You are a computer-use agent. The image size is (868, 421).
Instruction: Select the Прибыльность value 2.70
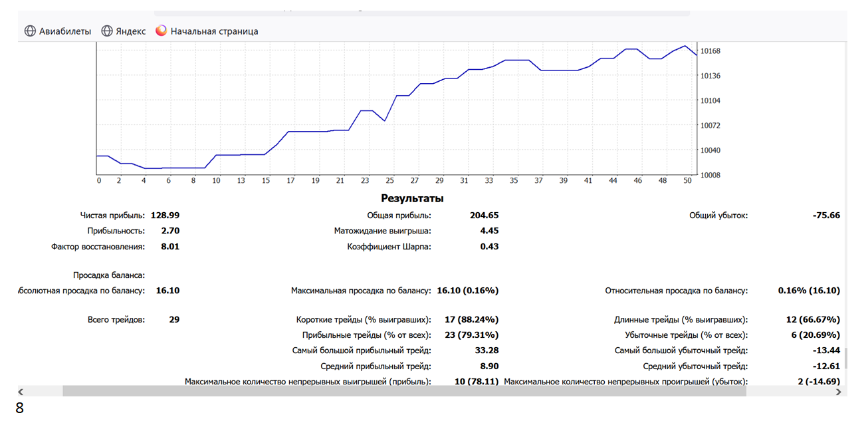[170, 231]
